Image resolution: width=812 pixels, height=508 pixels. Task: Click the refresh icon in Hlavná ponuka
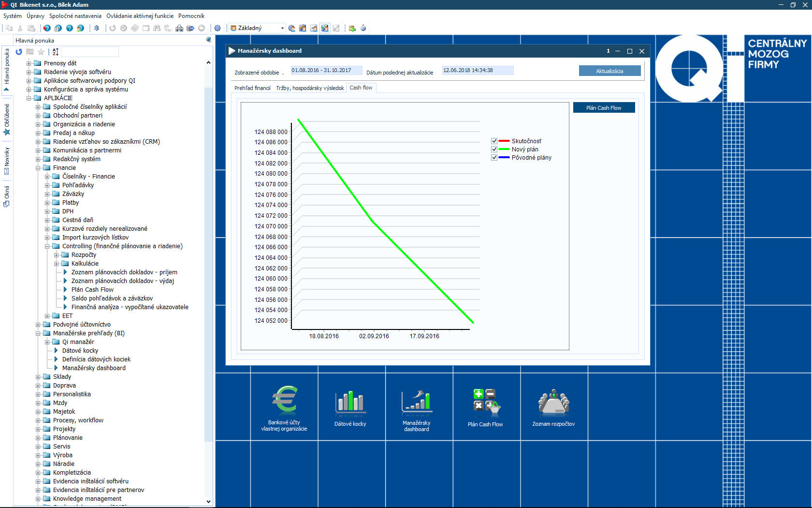[x=19, y=52]
